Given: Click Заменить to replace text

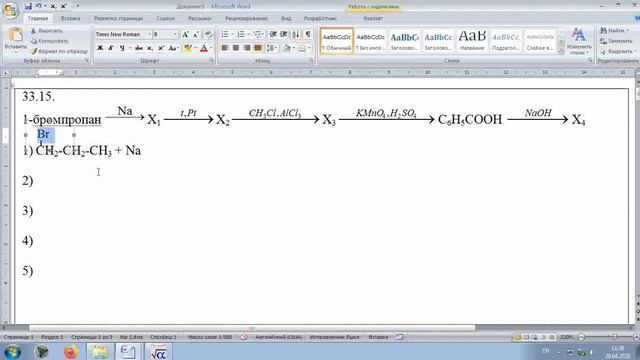Looking at the screenshot, I should (x=616, y=41).
